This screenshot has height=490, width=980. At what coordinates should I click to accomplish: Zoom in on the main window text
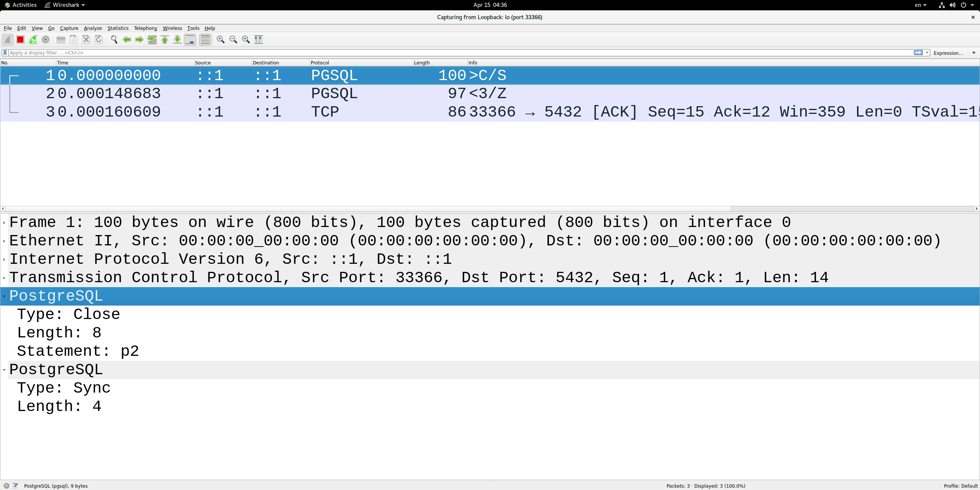click(x=221, y=39)
